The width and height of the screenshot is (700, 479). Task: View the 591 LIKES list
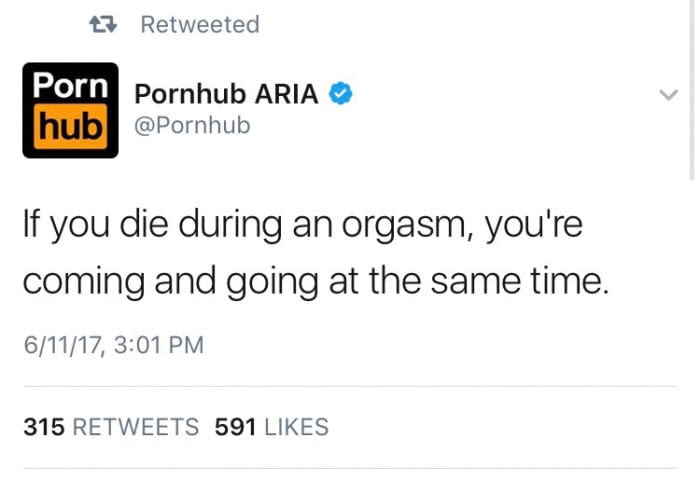tap(271, 427)
